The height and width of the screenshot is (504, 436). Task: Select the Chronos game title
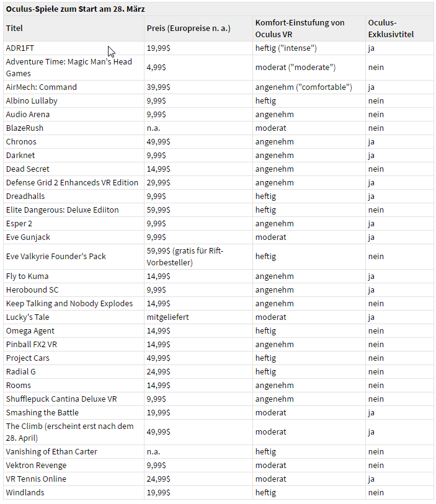point(21,141)
